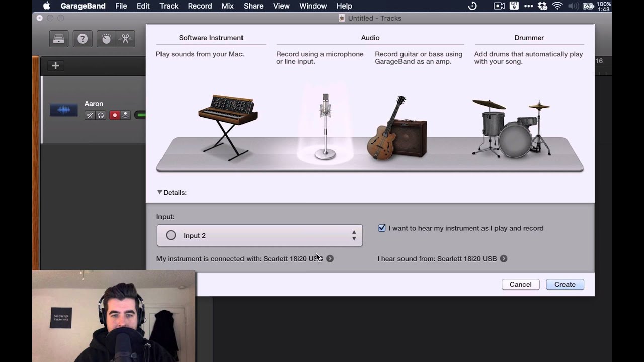644x362 pixels.
Task: Solo the Aaron track with headphones
Action: [x=101, y=115]
